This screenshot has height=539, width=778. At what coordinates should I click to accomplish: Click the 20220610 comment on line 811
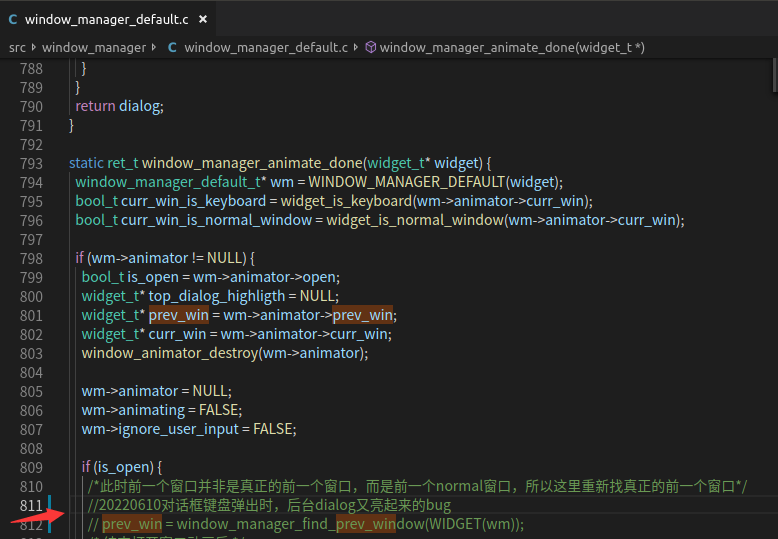tap(269, 505)
